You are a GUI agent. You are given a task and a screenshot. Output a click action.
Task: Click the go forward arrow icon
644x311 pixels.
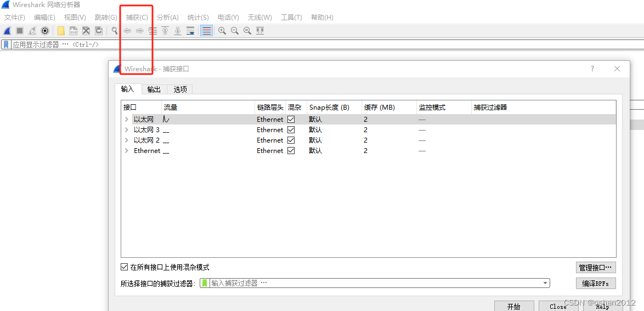coord(140,31)
